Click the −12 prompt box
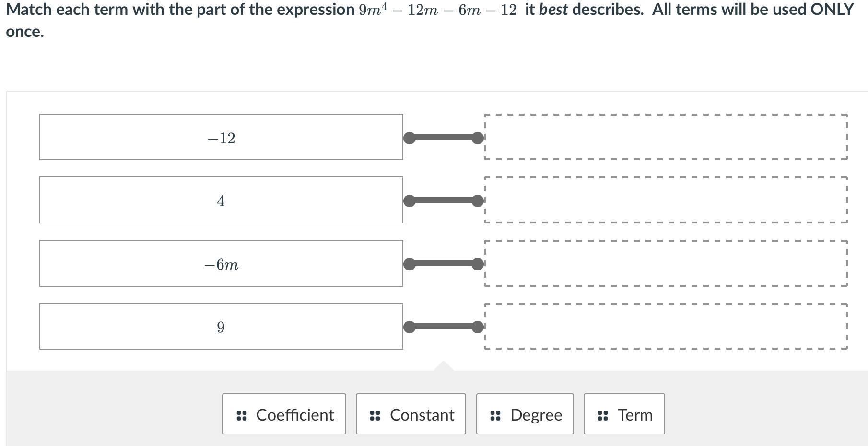This screenshot has height=446, width=868. point(221,137)
